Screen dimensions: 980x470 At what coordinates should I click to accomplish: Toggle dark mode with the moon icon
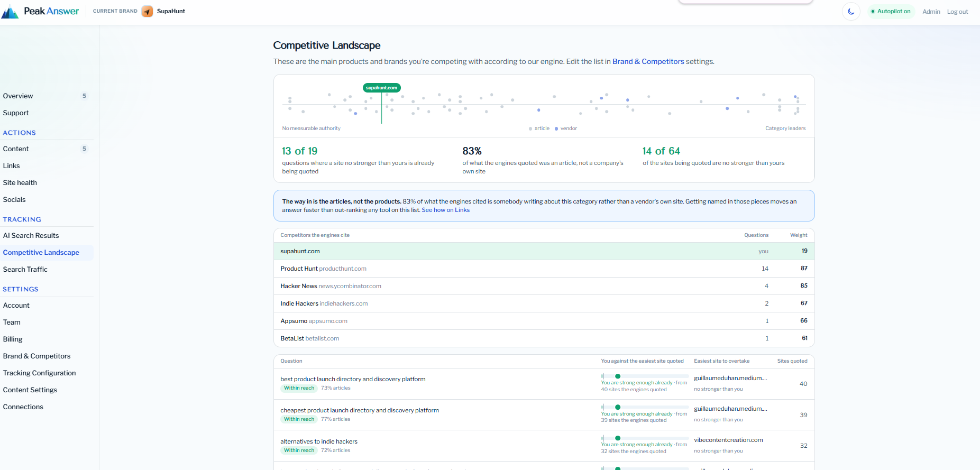click(851, 11)
